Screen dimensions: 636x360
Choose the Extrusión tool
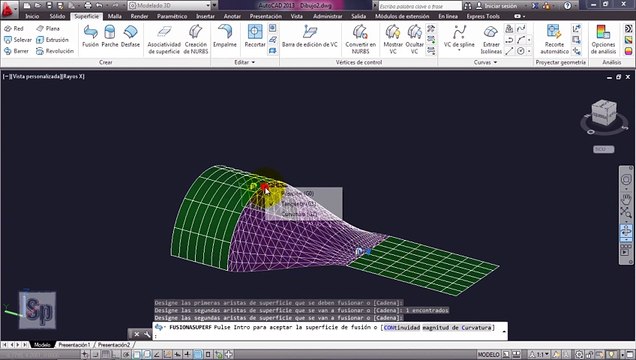click(52, 40)
